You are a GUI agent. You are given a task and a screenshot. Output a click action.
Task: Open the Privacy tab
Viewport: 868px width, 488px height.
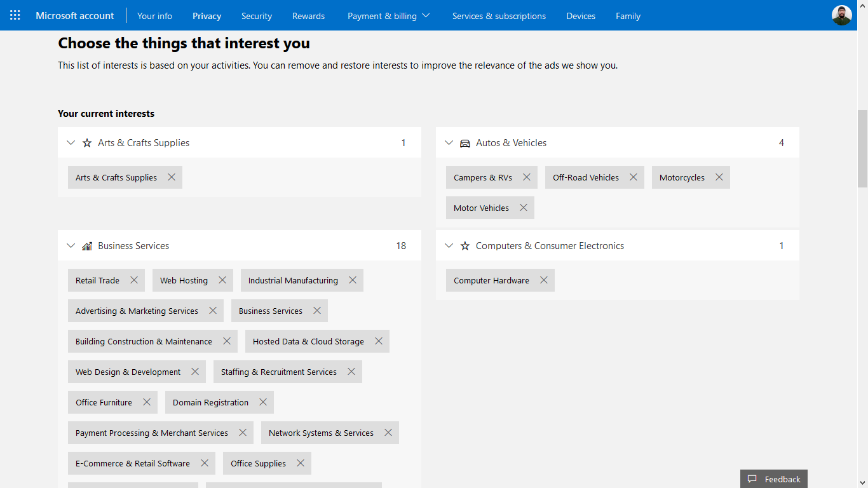pyautogui.click(x=207, y=16)
